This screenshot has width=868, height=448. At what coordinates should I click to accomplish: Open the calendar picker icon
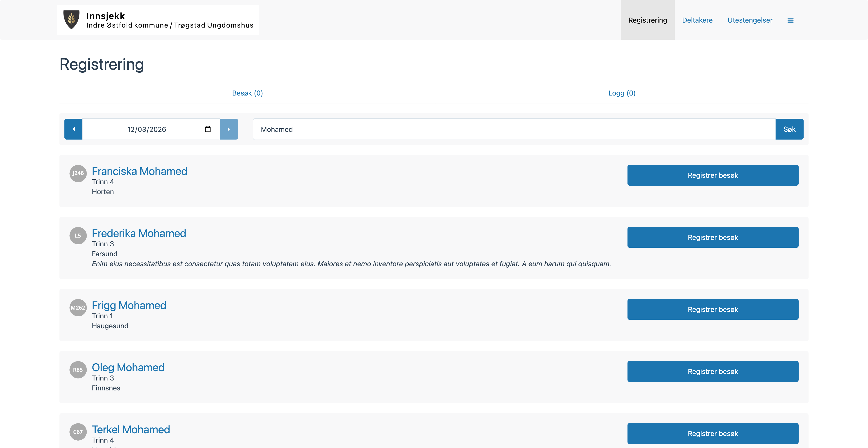(208, 129)
